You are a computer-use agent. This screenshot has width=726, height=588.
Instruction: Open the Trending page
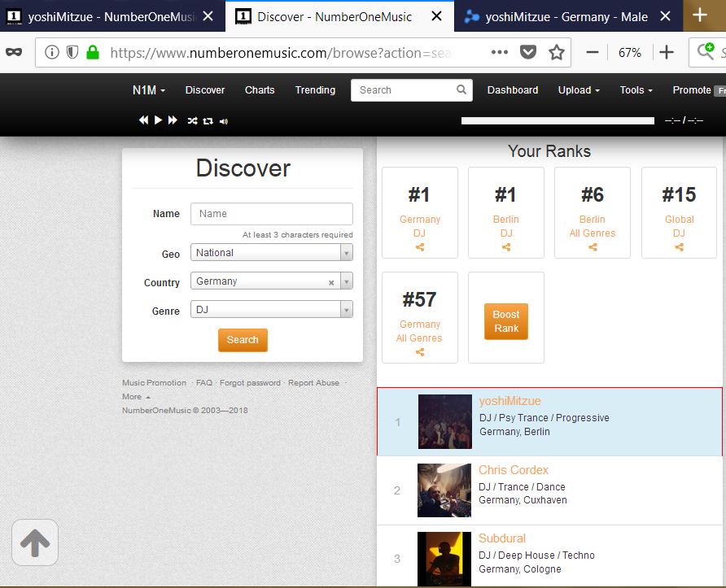[x=315, y=89]
